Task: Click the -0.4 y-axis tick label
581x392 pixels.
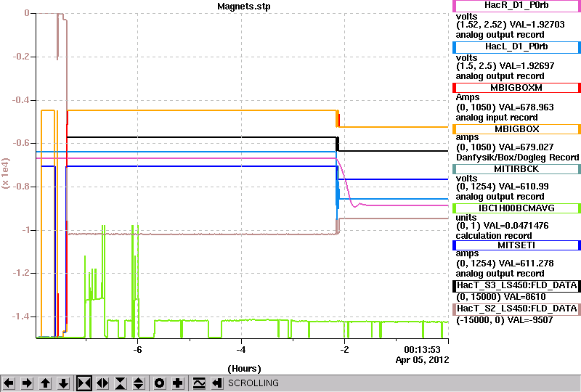Action: (x=21, y=100)
